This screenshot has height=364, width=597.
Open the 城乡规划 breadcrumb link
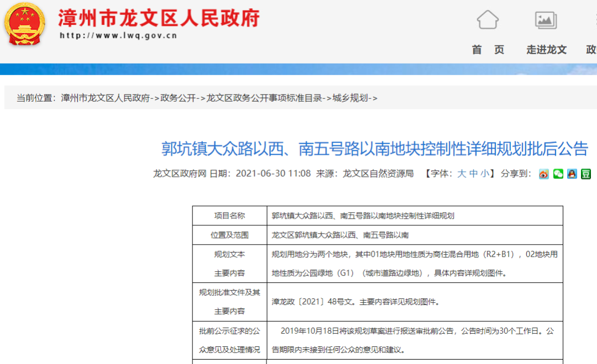(350, 98)
